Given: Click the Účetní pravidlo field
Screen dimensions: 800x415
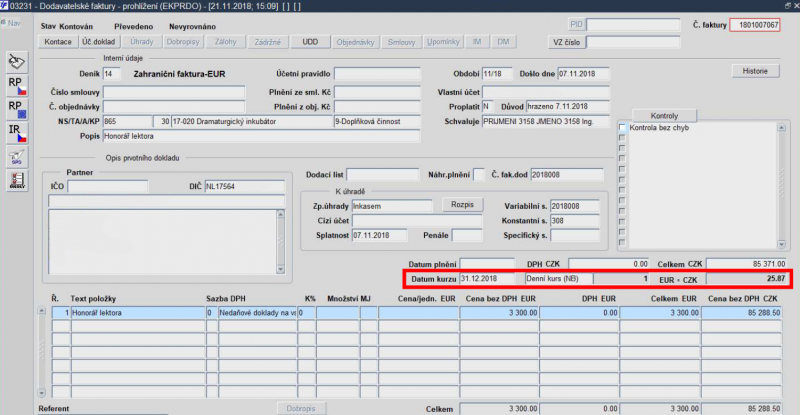Looking at the screenshot, I should (x=377, y=74).
